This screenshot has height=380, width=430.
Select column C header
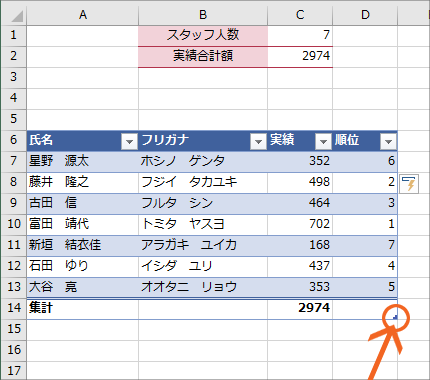(300, 15)
